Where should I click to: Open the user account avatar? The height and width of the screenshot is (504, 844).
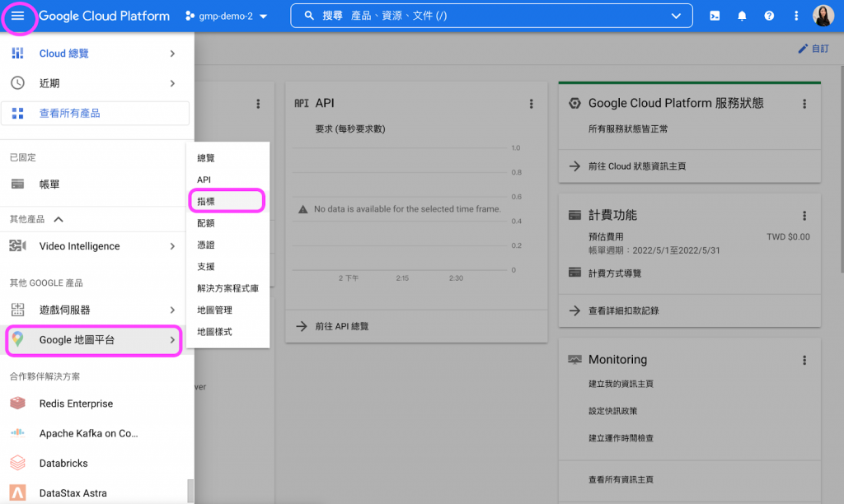823,16
